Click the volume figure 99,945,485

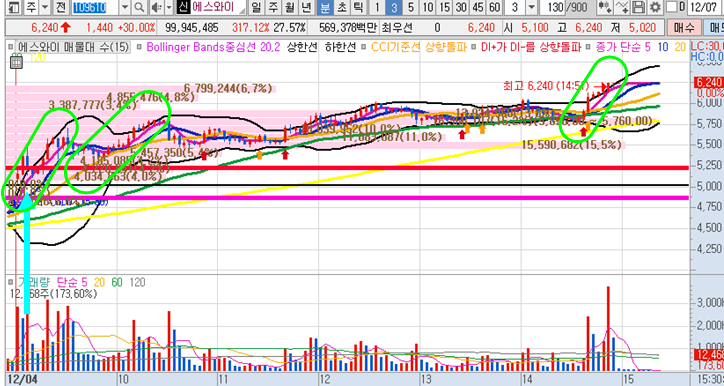click(x=191, y=28)
